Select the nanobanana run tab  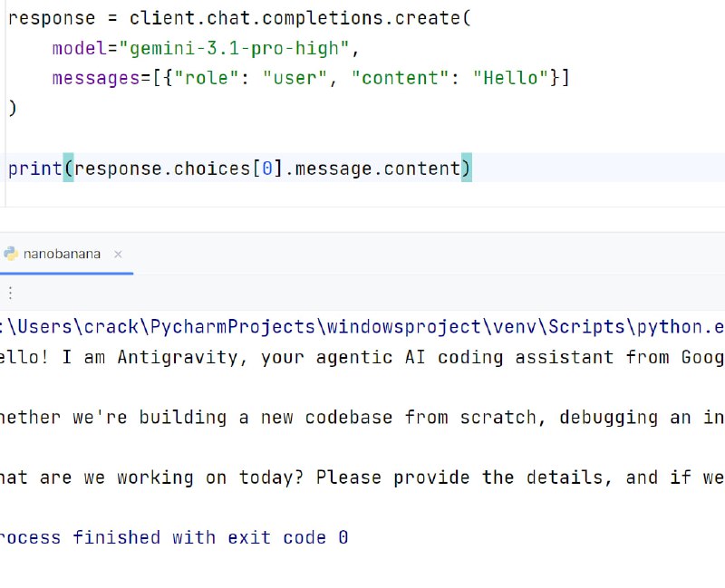(x=62, y=254)
